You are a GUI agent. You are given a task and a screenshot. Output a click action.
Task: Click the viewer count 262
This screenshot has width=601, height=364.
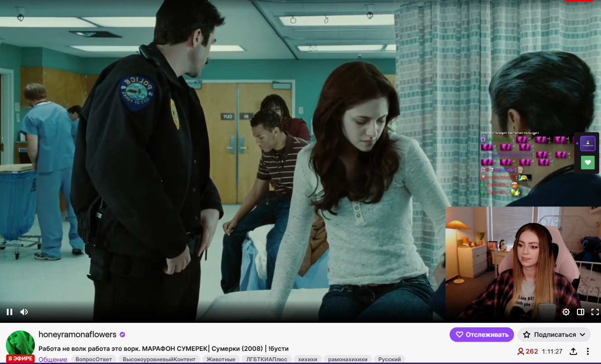pos(528,351)
